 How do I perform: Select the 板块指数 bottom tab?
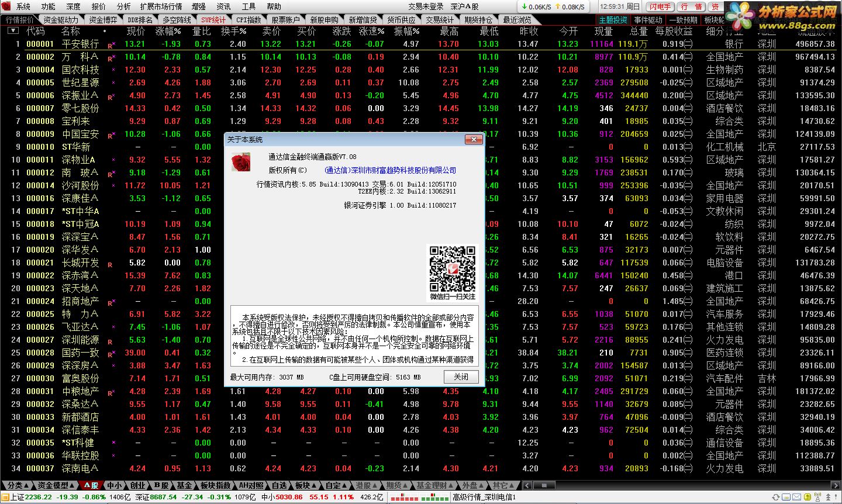click(x=215, y=485)
